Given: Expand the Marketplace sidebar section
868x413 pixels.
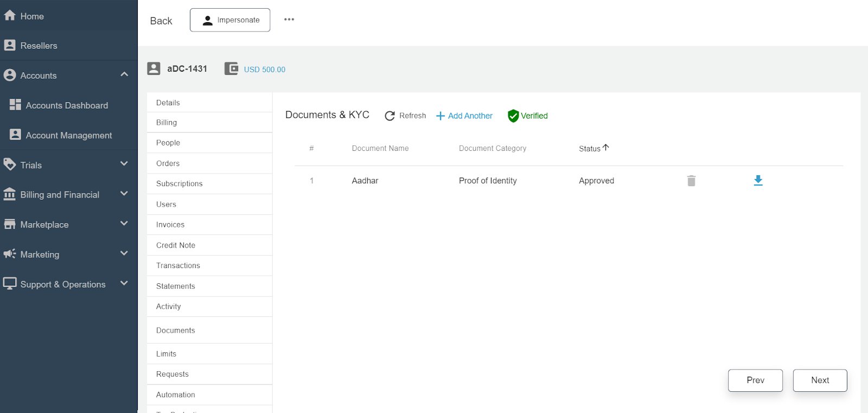Looking at the screenshot, I should (x=124, y=223).
